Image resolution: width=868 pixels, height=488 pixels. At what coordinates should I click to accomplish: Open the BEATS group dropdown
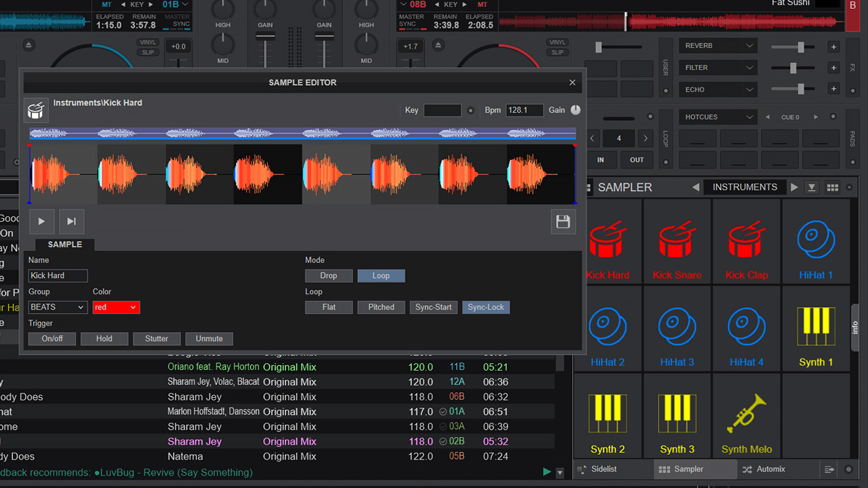(x=57, y=307)
